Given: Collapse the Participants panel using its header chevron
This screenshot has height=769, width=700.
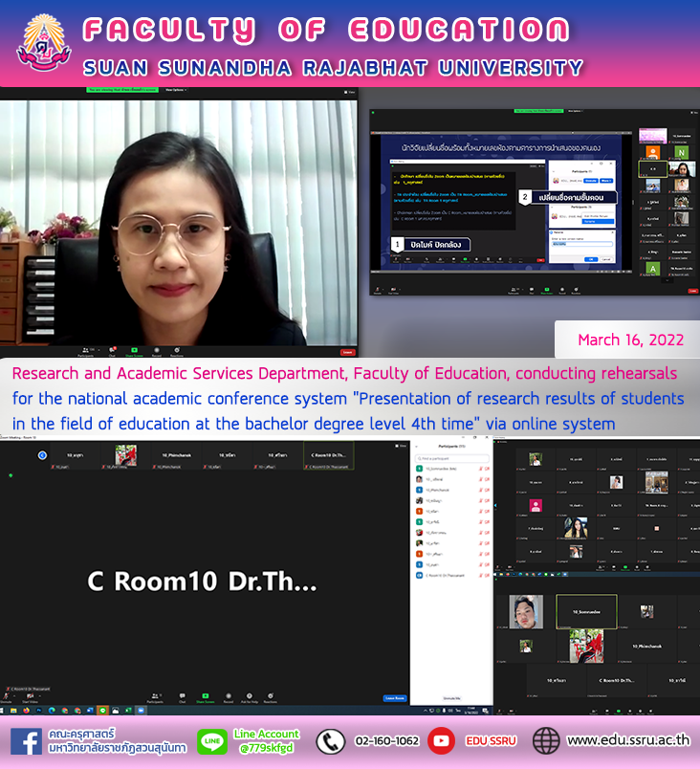Looking at the screenshot, I should coord(418,447).
